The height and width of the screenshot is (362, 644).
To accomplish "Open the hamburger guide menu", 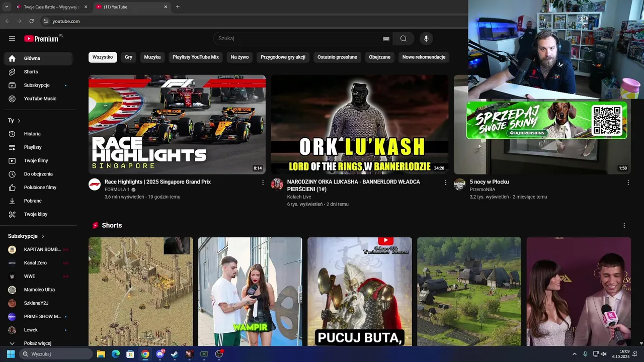I will pos(12,39).
